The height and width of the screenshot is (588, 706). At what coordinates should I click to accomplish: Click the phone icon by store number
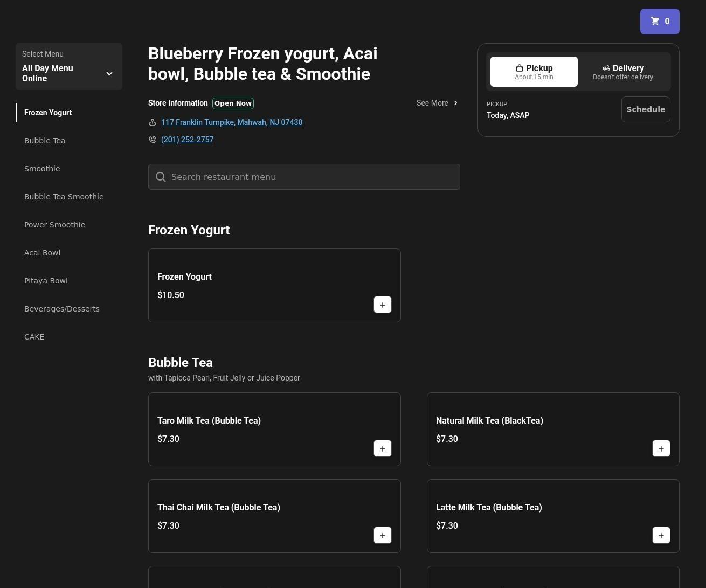tap(153, 140)
